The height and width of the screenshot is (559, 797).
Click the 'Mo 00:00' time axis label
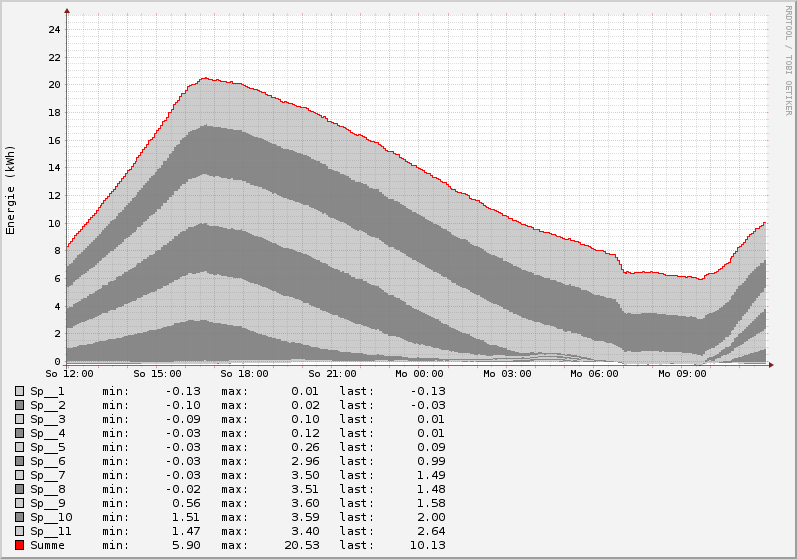tap(419, 374)
